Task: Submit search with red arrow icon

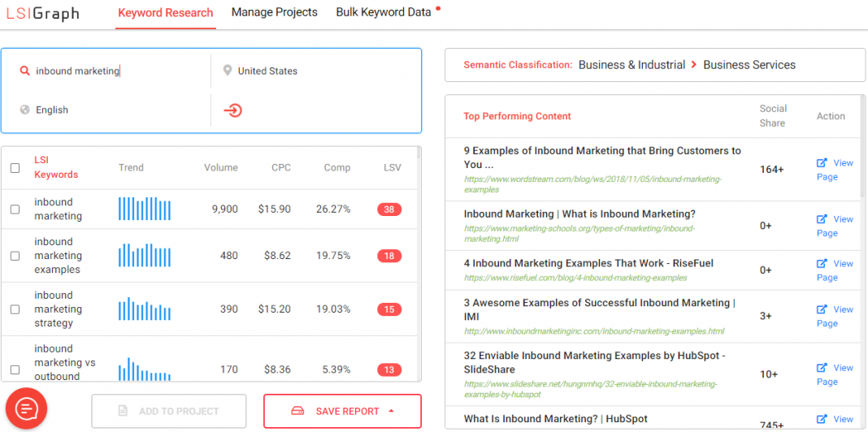Action: (x=233, y=110)
